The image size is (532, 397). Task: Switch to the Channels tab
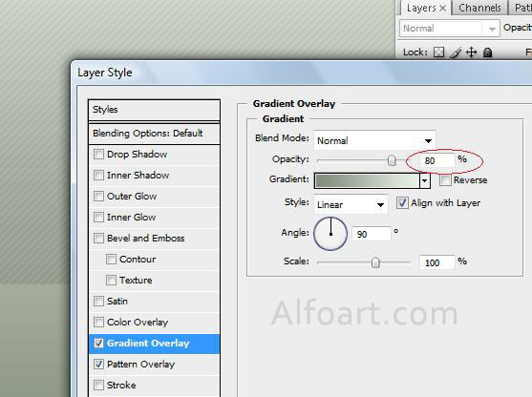(479, 8)
